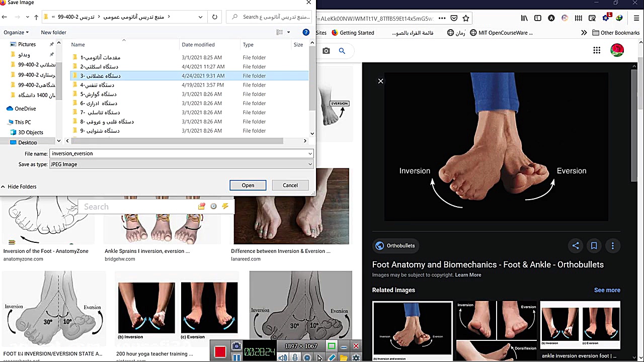Select folder row starting with 1-
644x362 pixels.
[189, 57]
